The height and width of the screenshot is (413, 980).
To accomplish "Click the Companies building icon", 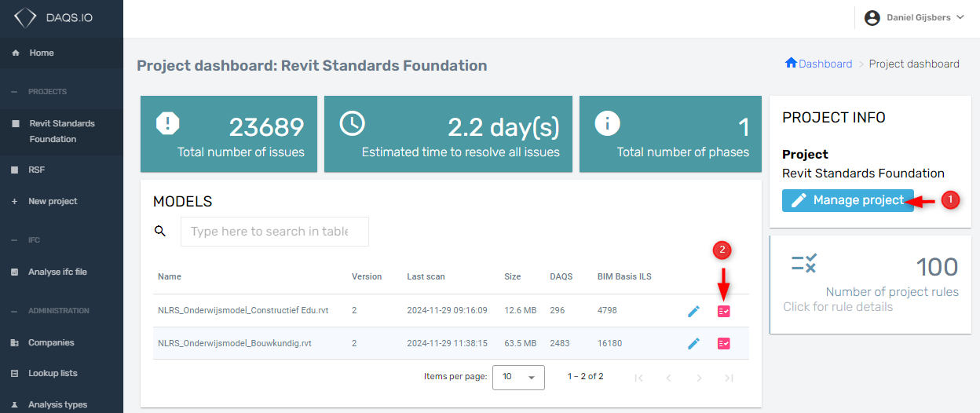I will coord(14,342).
